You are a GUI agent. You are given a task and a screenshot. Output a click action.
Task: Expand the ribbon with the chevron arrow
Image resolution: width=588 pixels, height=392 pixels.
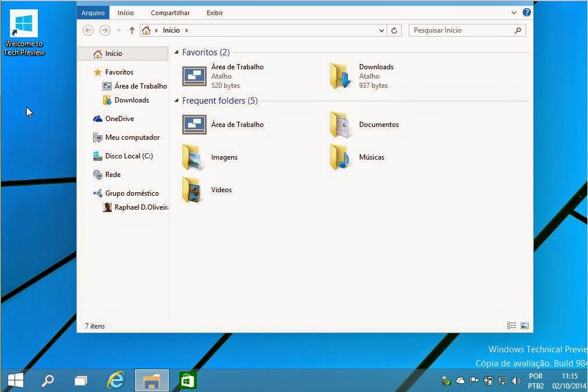point(513,12)
